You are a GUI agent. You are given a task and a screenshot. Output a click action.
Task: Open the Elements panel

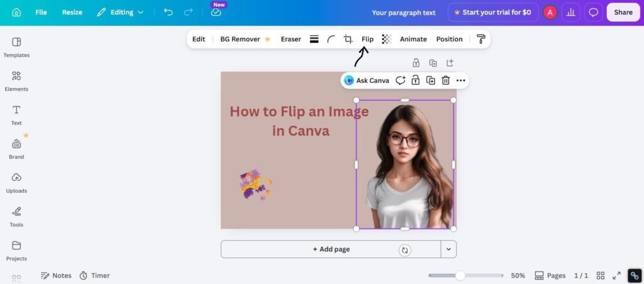[x=16, y=81]
